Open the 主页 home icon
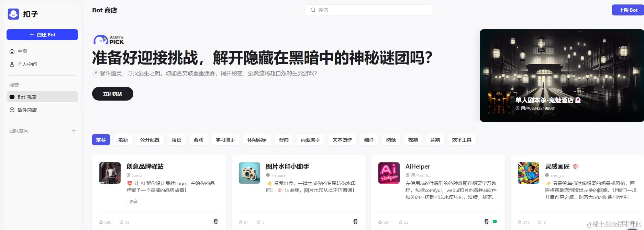The height and width of the screenshot is (230, 644). click(12, 51)
